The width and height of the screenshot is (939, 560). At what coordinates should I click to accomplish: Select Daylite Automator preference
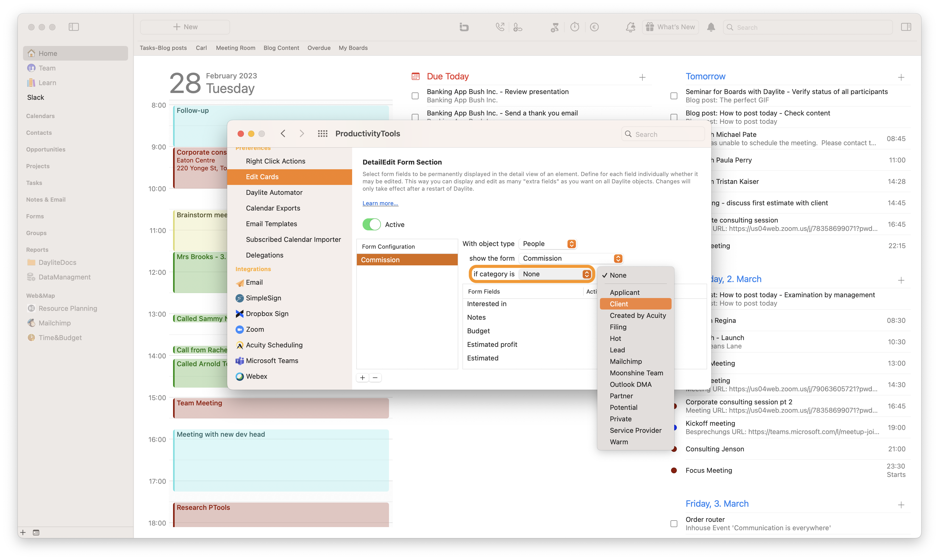[x=290, y=192]
